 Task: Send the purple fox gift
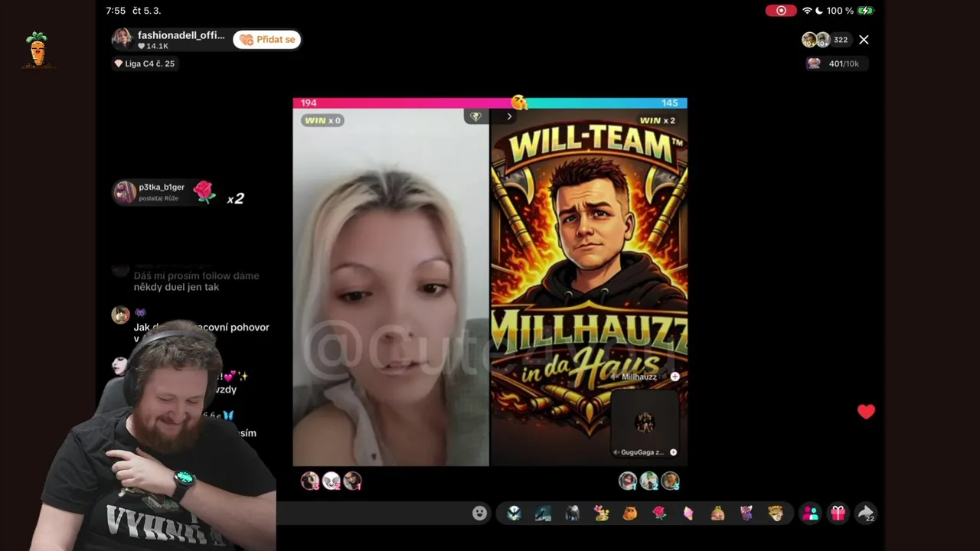coord(746,514)
